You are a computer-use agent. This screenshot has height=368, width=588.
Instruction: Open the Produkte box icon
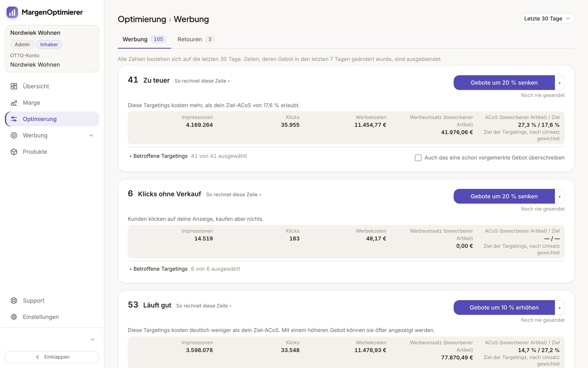(14, 152)
